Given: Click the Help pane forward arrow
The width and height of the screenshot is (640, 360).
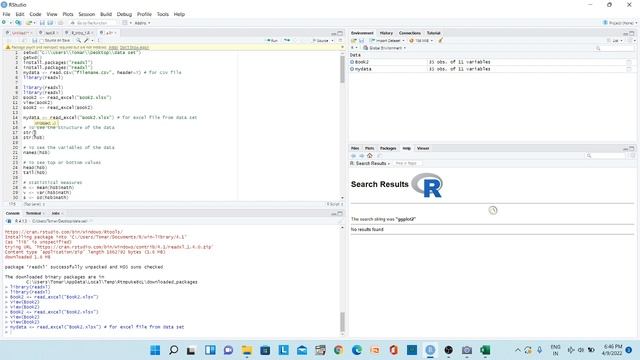Looking at the screenshot, I should point(361,156).
